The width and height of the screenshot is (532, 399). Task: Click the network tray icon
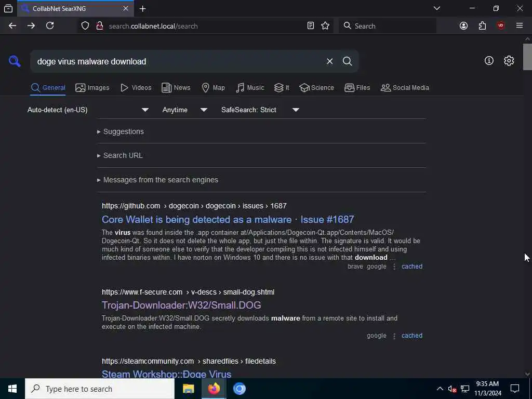(465, 389)
